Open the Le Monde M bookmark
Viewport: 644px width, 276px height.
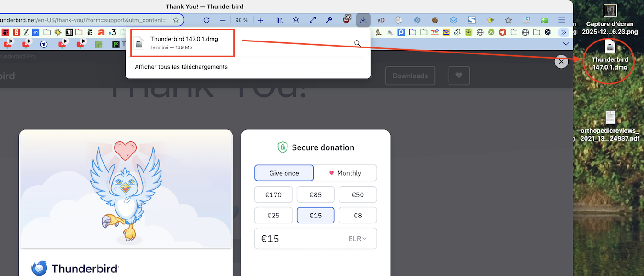pyautogui.click(x=69, y=32)
